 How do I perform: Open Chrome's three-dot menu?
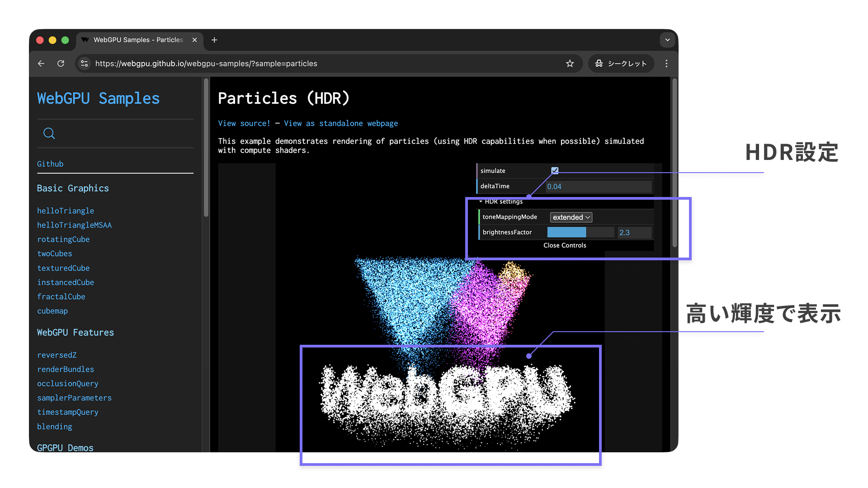tap(666, 64)
